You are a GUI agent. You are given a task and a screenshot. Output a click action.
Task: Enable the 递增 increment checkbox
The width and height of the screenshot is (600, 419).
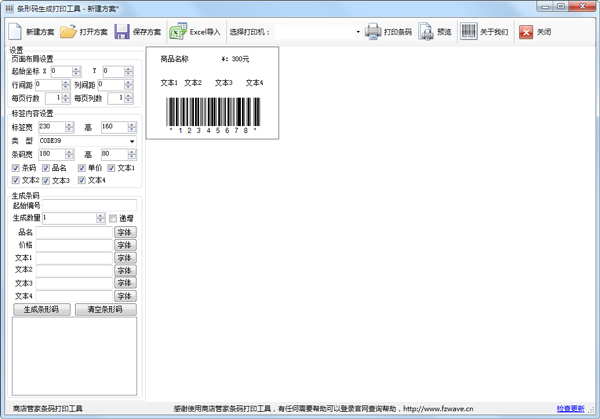pos(113,218)
